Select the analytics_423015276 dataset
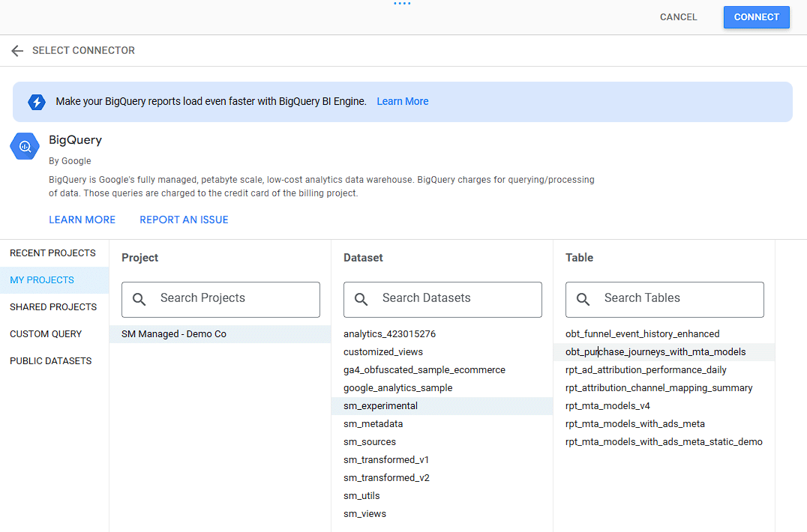 442,334
